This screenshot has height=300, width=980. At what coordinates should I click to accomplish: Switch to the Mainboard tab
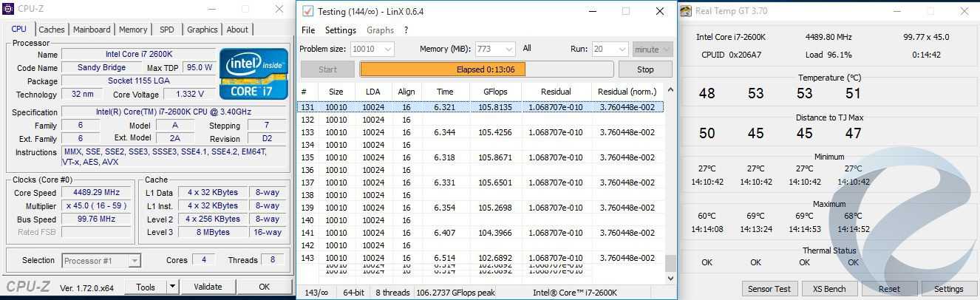92,30
